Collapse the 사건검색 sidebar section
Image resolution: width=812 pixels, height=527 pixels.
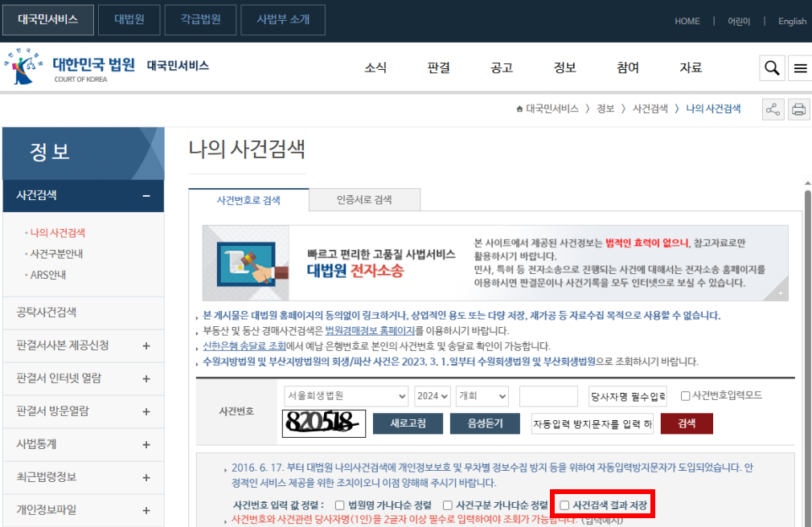pos(146,196)
